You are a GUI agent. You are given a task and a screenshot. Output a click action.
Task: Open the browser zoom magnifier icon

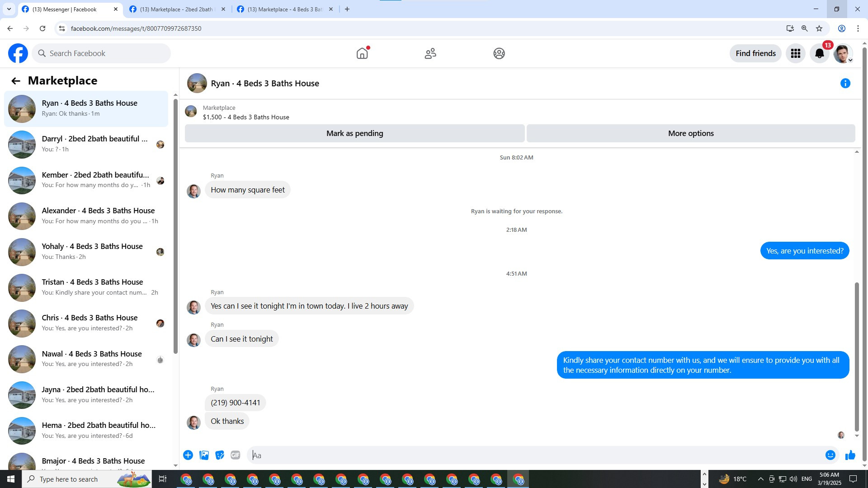(x=805, y=28)
